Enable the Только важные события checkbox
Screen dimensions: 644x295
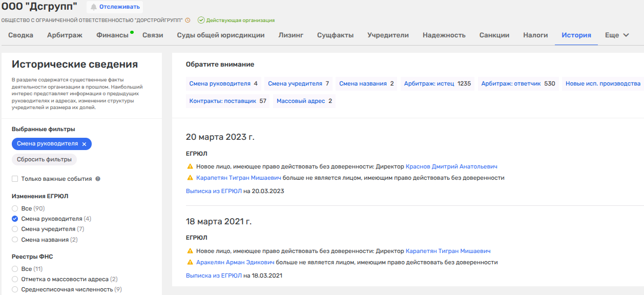tap(15, 179)
